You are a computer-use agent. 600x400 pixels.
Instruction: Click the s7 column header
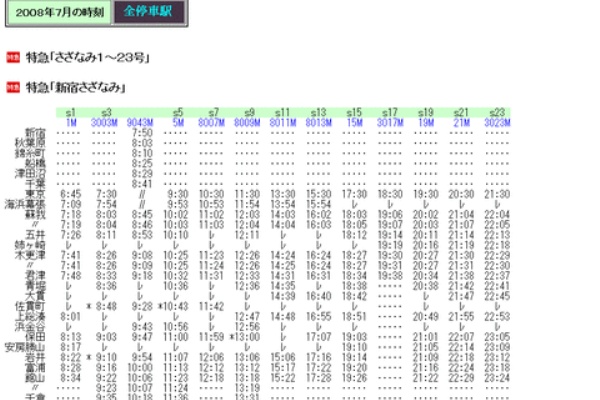pyautogui.click(x=214, y=113)
